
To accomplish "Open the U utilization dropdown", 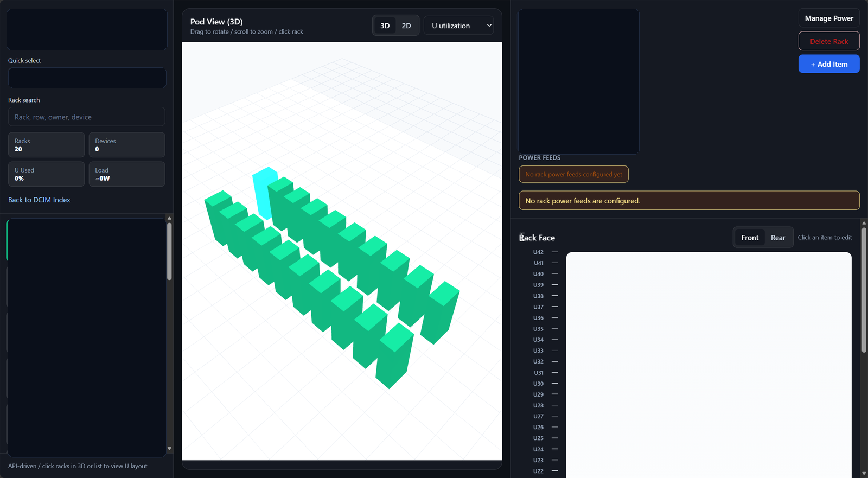I will pyautogui.click(x=459, y=26).
